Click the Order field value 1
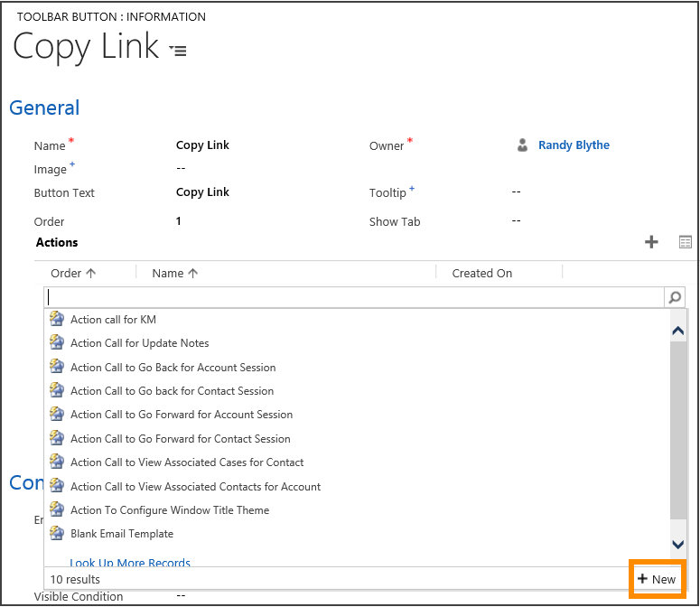The height and width of the screenshot is (607, 700). coord(179,221)
